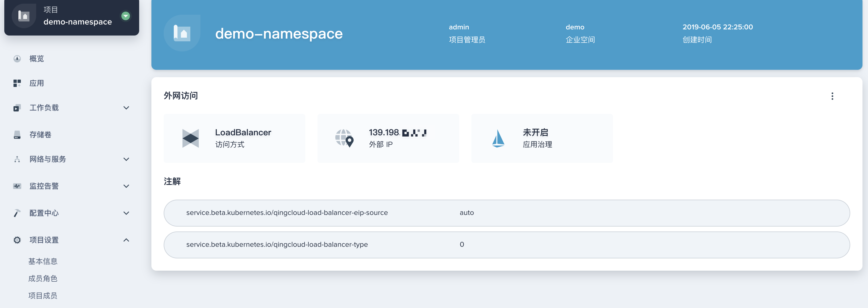Expand the 工作负载 chevron

click(x=126, y=108)
